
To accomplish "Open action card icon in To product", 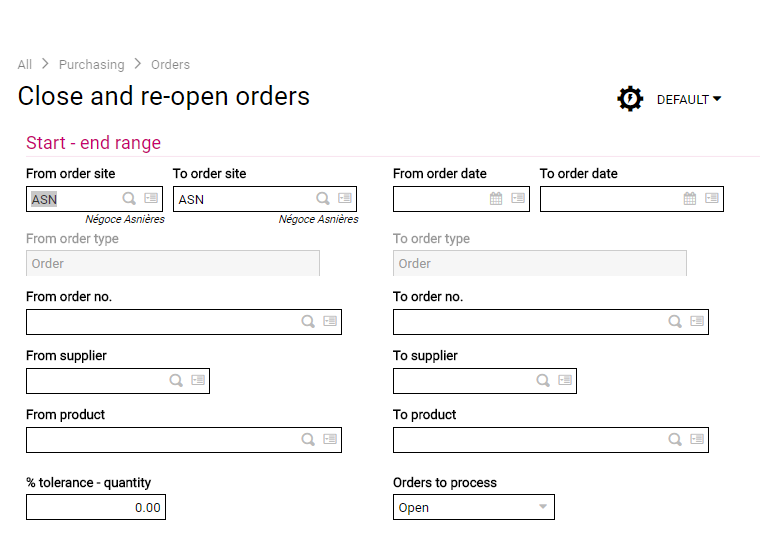I will (697, 439).
